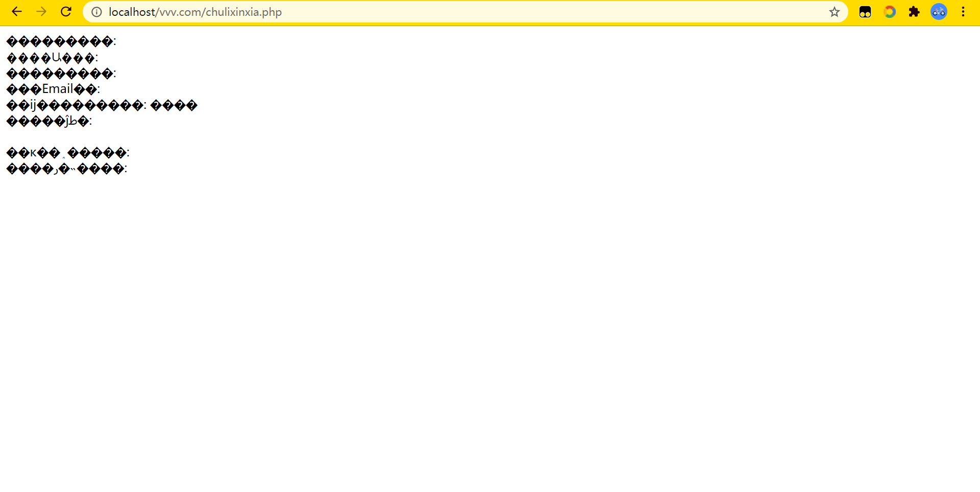Open the black square browser extension
The width and height of the screenshot is (980, 492).
click(865, 12)
